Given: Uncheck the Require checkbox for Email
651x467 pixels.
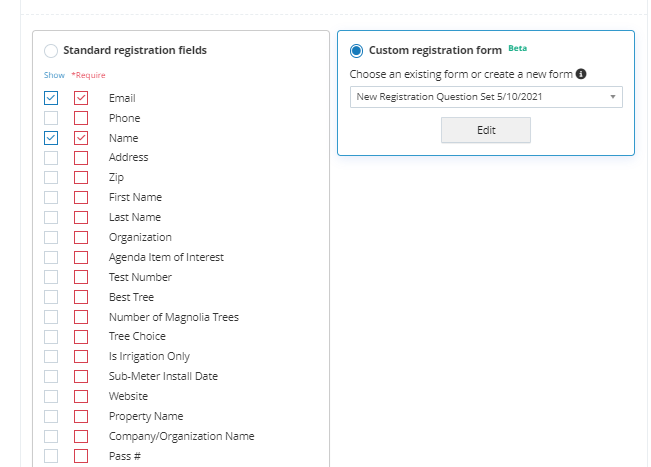Looking at the screenshot, I should tap(81, 98).
